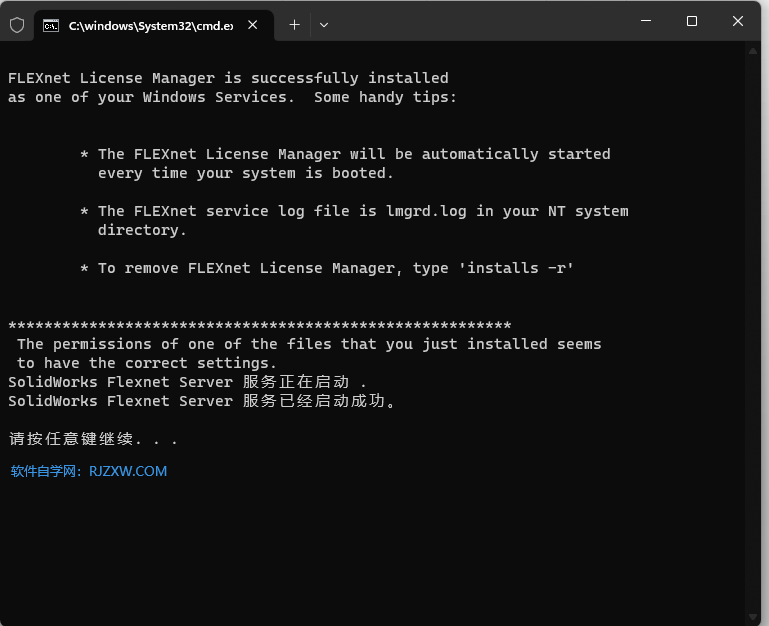Click the 'installs -r' command text

click(x=520, y=268)
